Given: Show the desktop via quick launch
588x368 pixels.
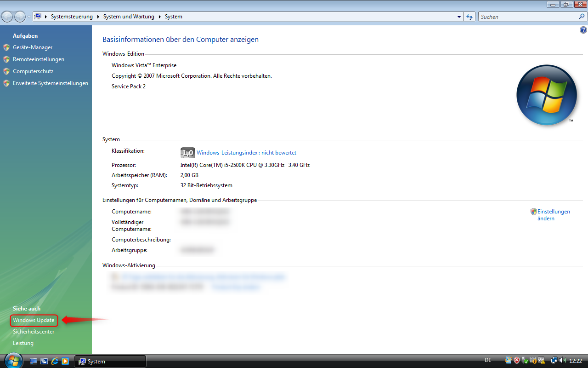Looking at the screenshot, I should pos(34,361).
